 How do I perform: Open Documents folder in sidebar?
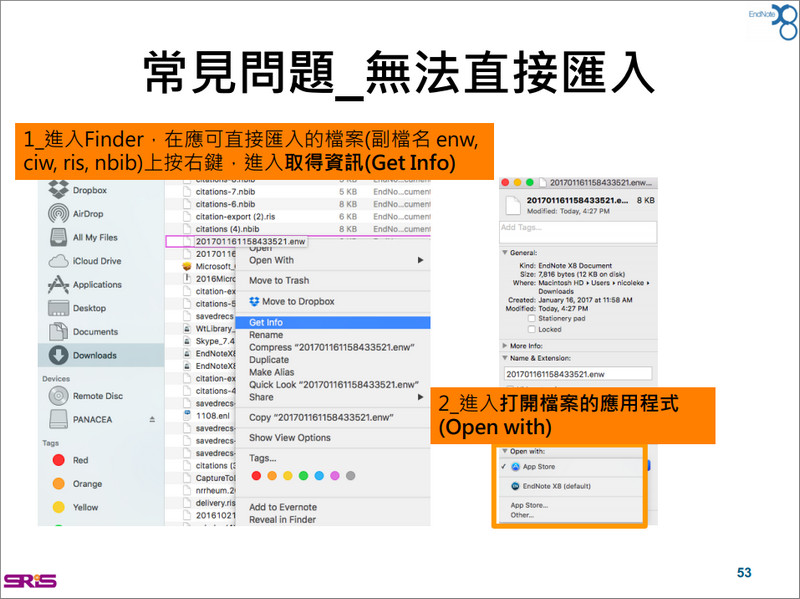[83, 332]
